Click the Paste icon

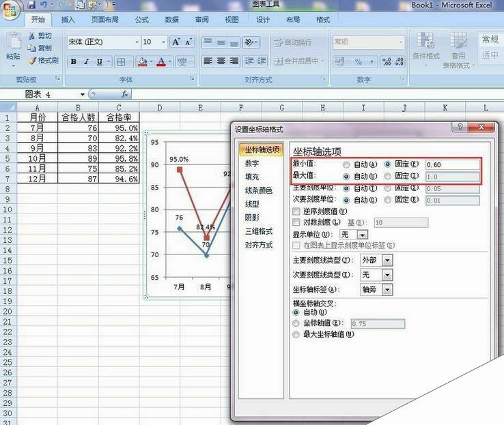click(x=13, y=42)
